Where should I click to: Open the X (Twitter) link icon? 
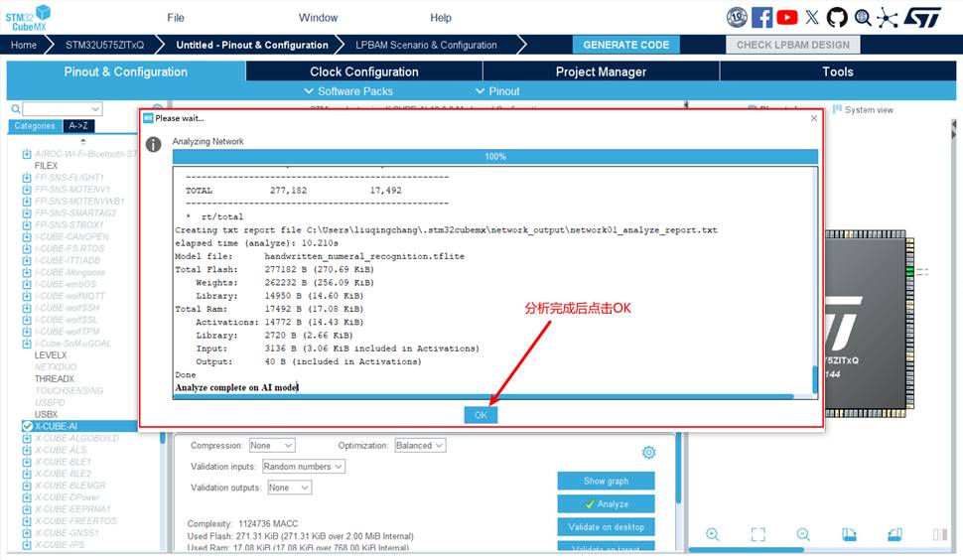[812, 17]
